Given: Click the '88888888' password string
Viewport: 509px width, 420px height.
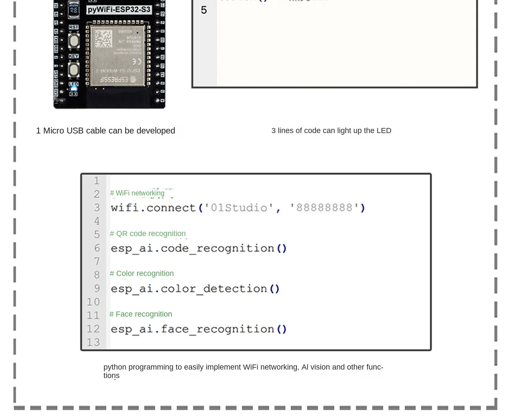Looking at the screenshot, I should tap(325, 208).
